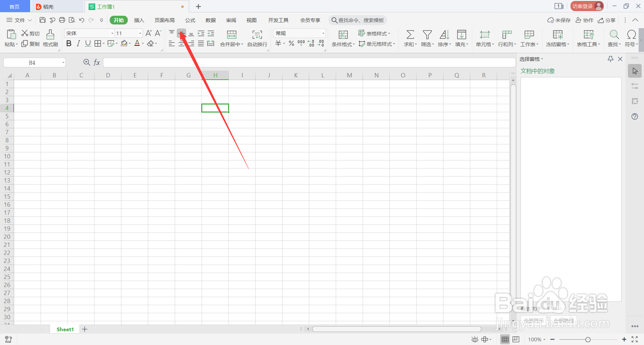Image resolution: width=644 pixels, height=345 pixels.
Task: Toggle Italic formatting
Action: pyautogui.click(x=78, y=44)
